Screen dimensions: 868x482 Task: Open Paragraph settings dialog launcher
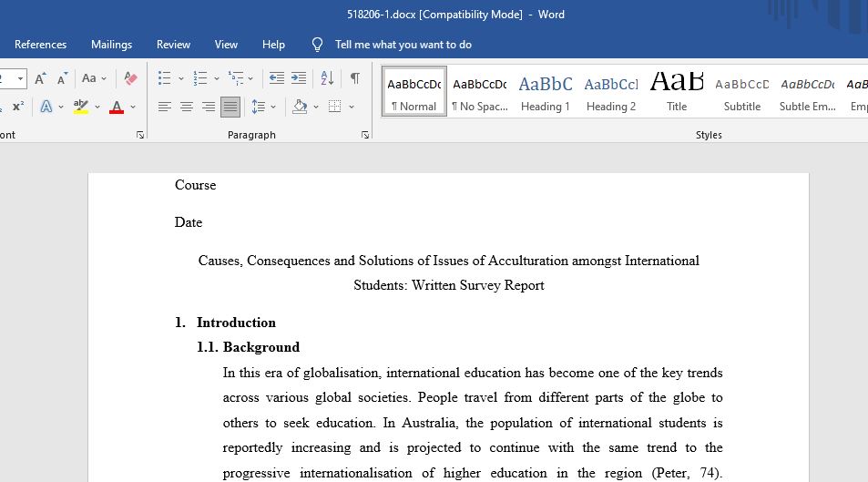click(x=365, y=135)
